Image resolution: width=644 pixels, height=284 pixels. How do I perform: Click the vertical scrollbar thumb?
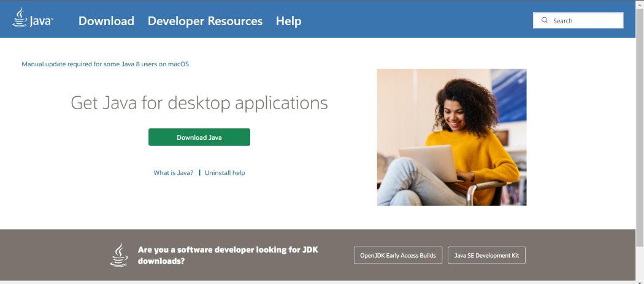[640, 128]
